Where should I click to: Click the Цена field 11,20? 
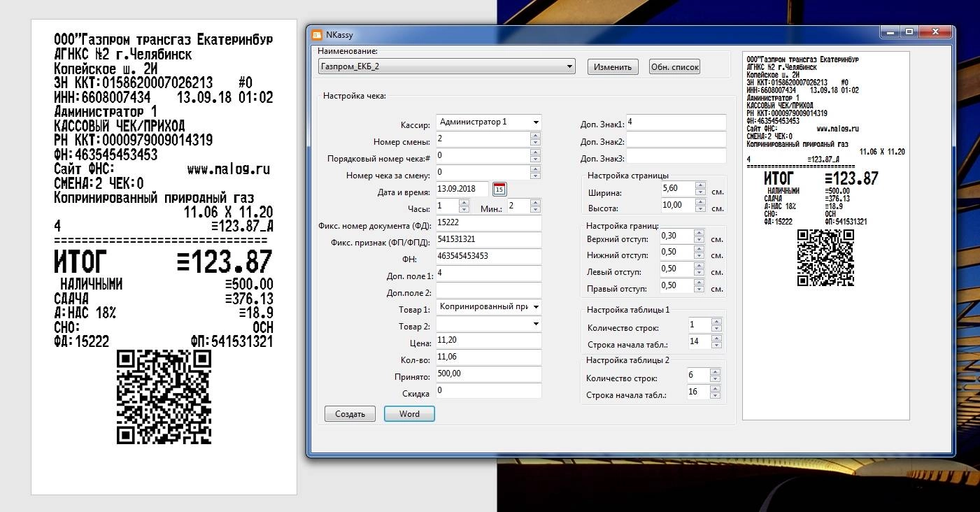click(488, 341)
